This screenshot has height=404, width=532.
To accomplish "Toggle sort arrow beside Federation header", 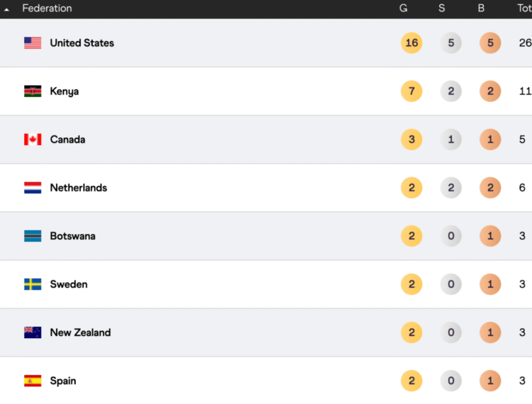I will coord(7,9).
